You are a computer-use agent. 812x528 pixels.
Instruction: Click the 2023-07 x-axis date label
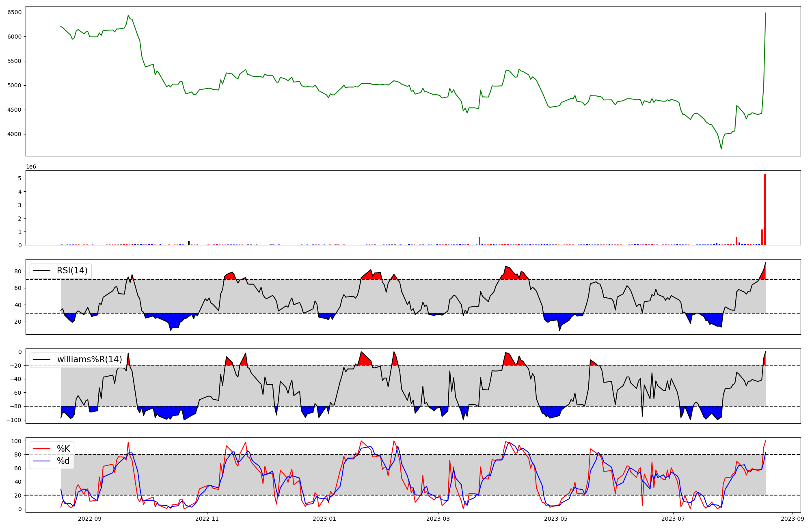[673, 519]
